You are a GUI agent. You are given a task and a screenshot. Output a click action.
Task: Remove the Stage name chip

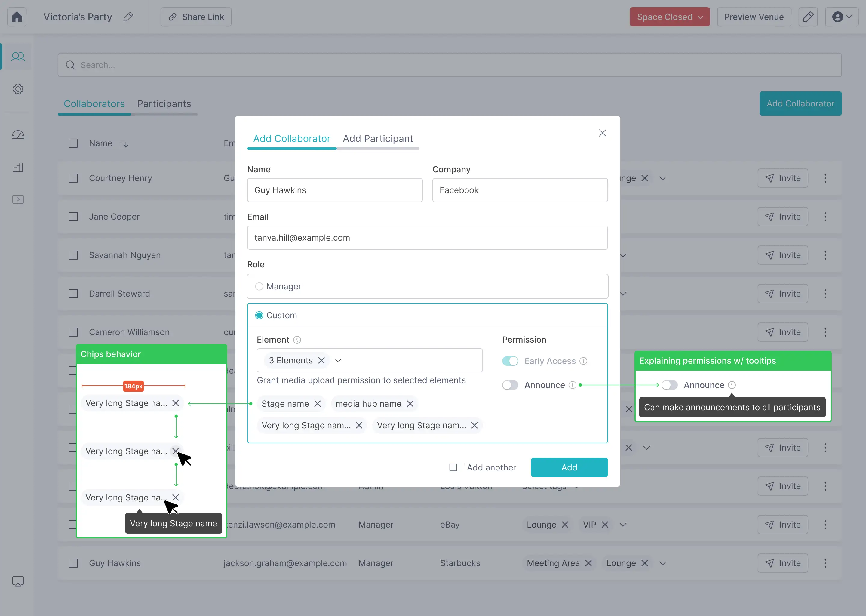[317, 404]
